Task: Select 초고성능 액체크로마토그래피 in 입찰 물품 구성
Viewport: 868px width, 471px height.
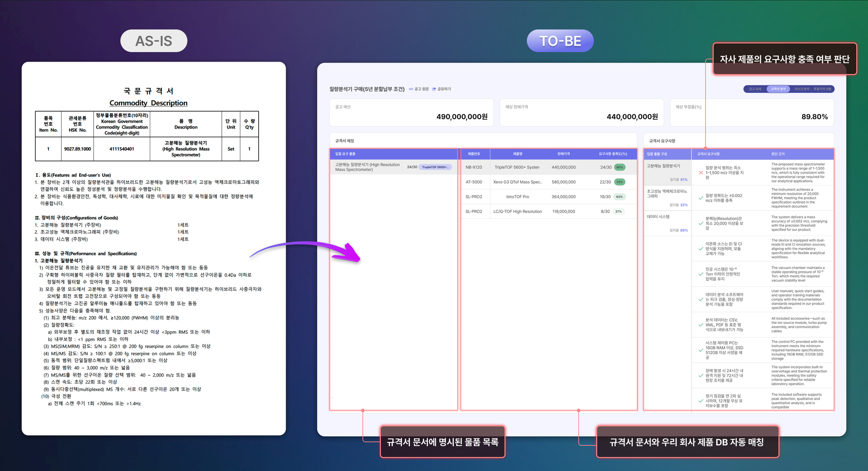Action: click(667, 194)
